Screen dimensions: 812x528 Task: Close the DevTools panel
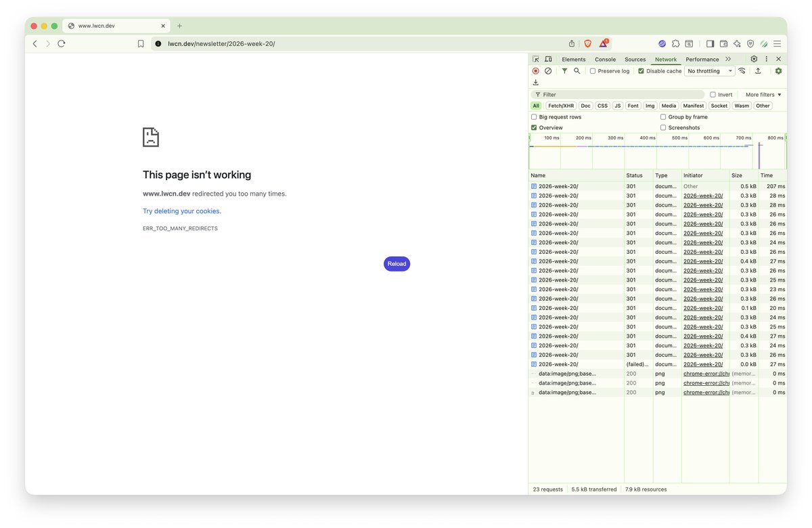tap(778, 60)
